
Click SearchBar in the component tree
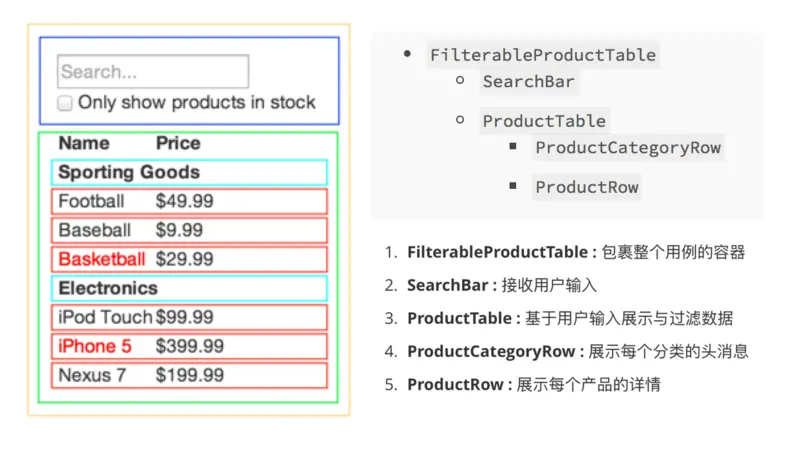click(528, 82)
